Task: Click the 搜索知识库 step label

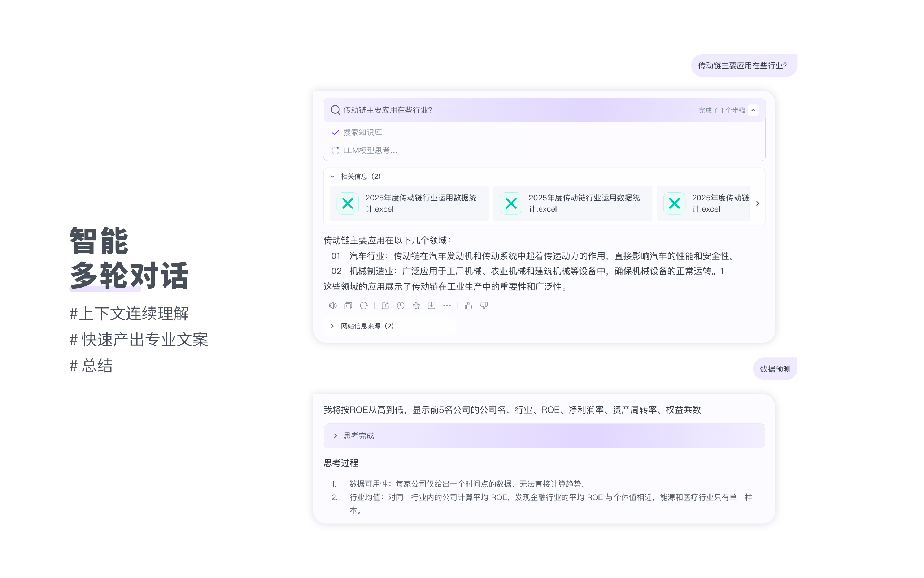Action: pos(362,132)
